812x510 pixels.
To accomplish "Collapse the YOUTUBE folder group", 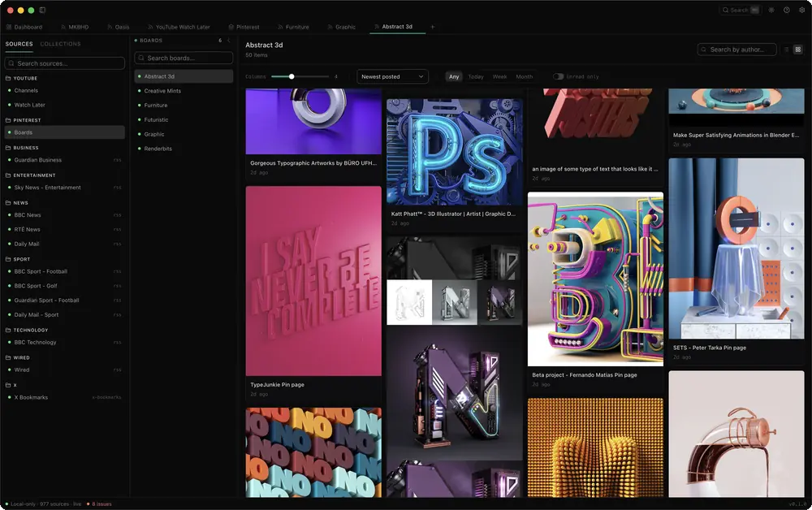I will pyautogui.click(x=21, y=78).
